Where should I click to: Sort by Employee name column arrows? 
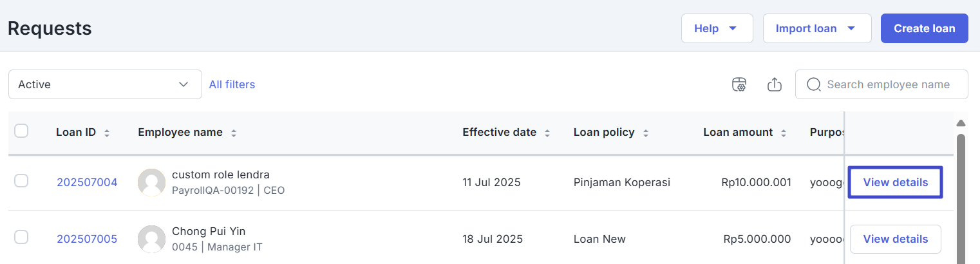coord(234,133)
